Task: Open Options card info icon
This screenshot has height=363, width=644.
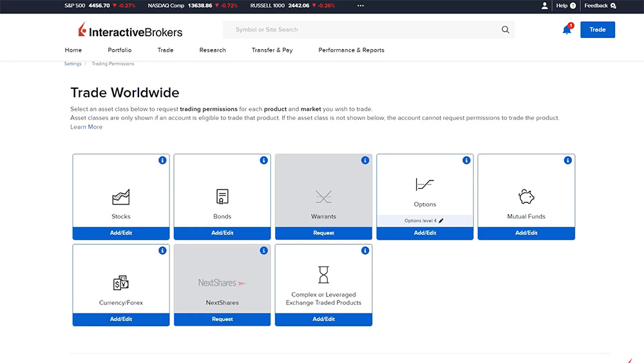Action: 466,161
